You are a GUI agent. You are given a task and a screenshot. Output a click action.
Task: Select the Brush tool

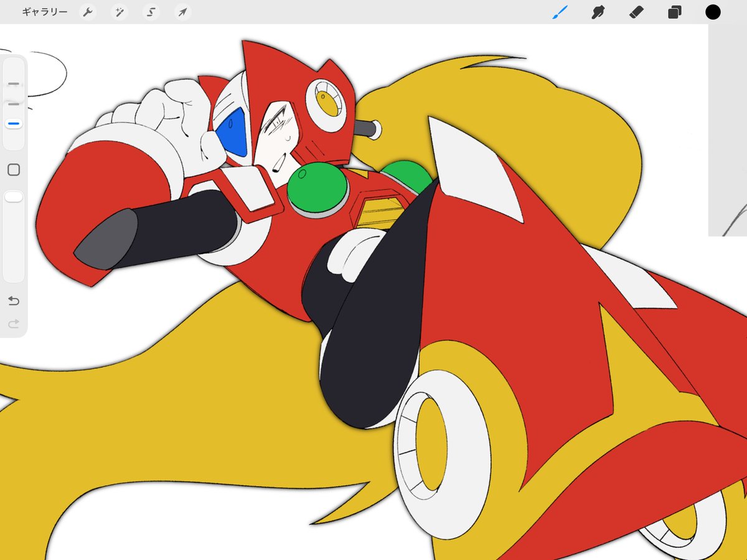click(x=560, y=12)
